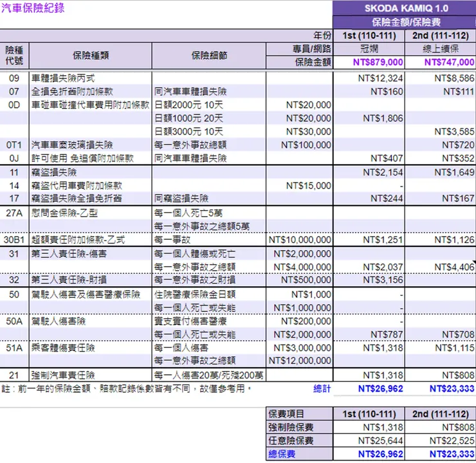This screenshot has height=463, width=476.
Task: Click the NT$8,586 premium cell
Action: 441,78
